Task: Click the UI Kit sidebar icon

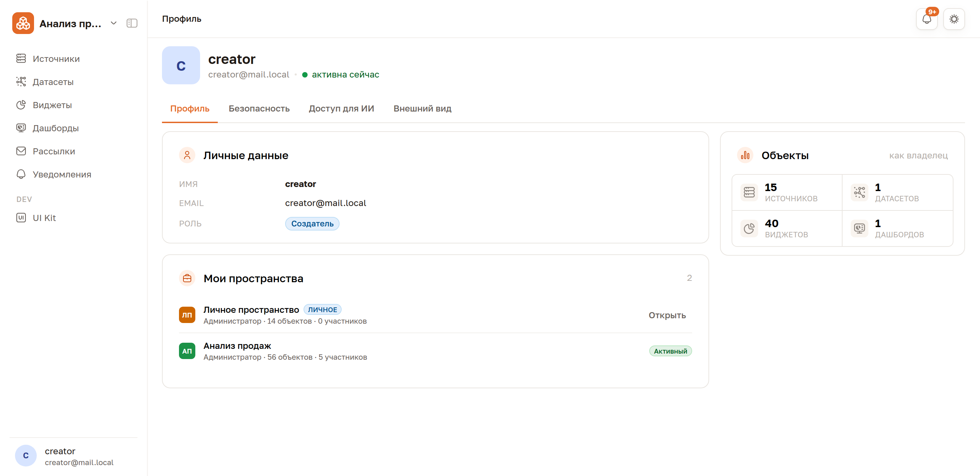Action: (21, 218)
